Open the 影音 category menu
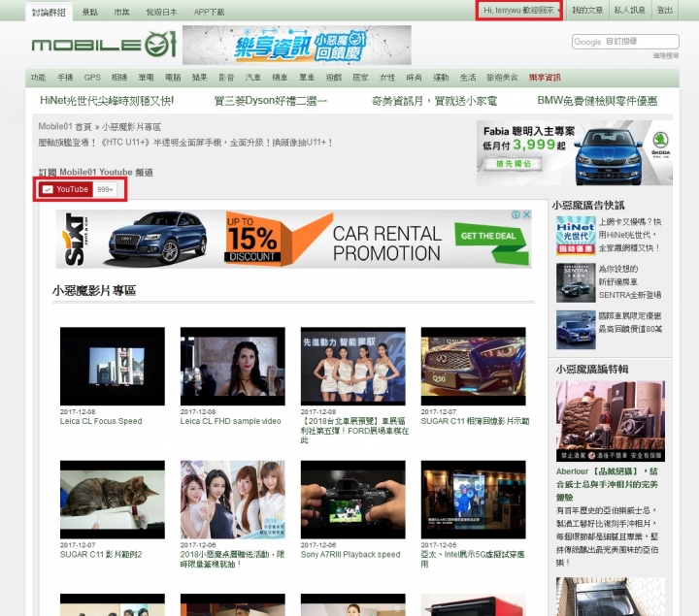Viewport: 699px width, 616px height. pyautogui.click(x=226, y=78)
